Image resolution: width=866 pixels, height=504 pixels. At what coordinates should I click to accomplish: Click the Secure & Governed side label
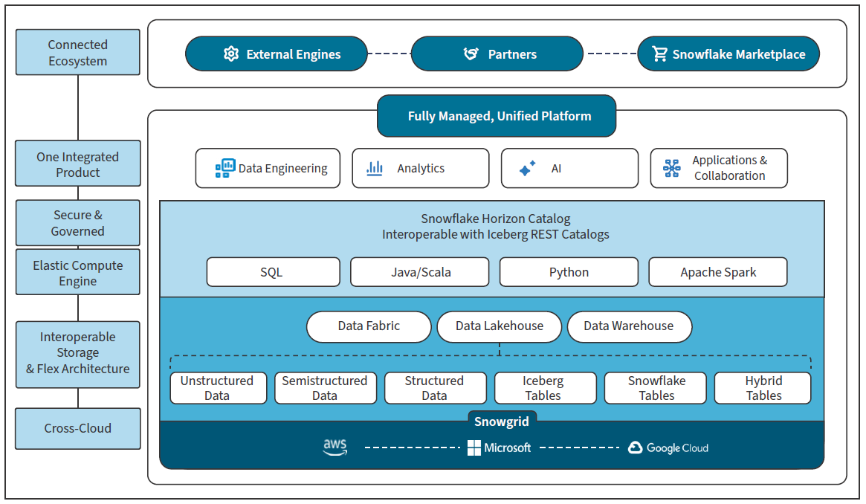click(78, 222)
